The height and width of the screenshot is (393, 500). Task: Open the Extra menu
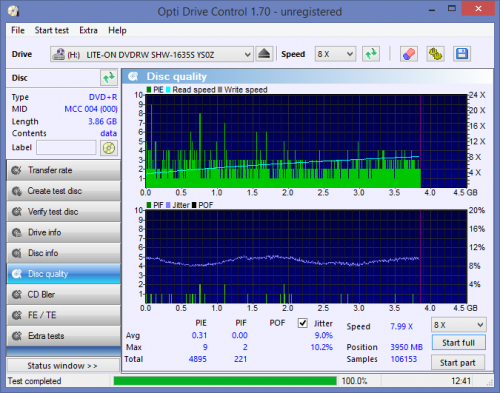pyautogui.click(x=88, y=30)
